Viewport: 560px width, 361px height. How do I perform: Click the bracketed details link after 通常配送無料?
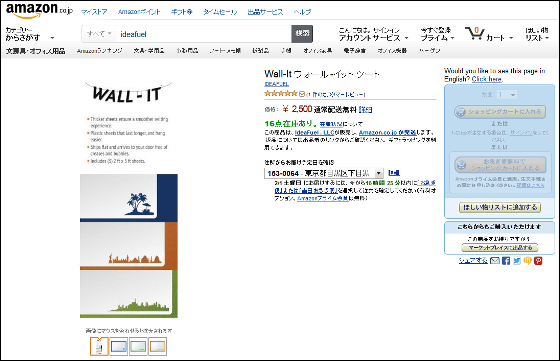[365, 110]
